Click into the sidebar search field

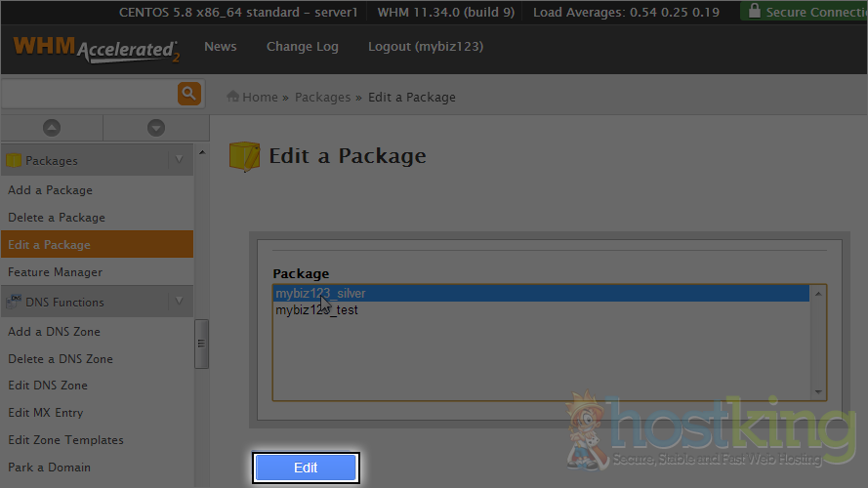click(x=88, y=94)
